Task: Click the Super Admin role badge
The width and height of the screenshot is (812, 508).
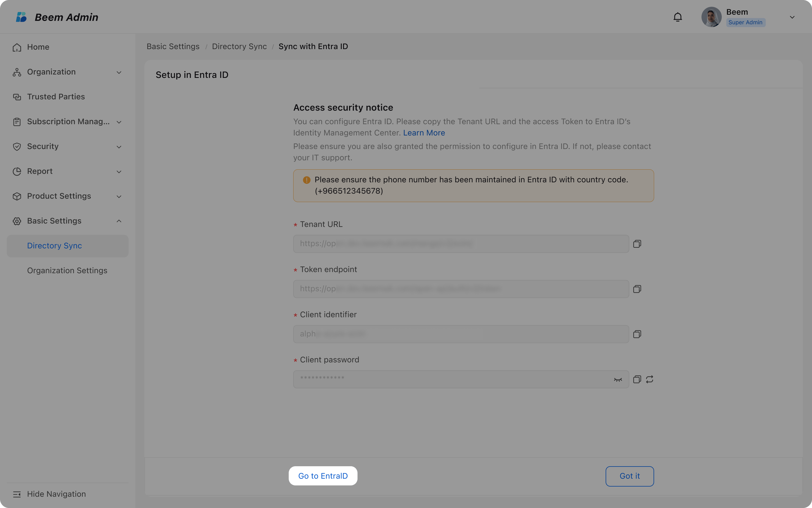Action: [745, 23]
